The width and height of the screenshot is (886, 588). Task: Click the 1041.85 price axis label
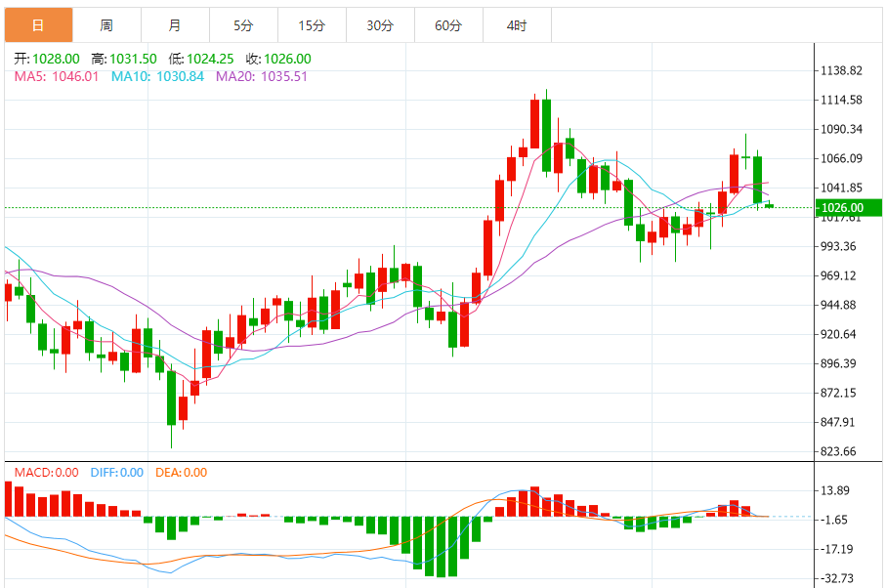pos(841,188)
